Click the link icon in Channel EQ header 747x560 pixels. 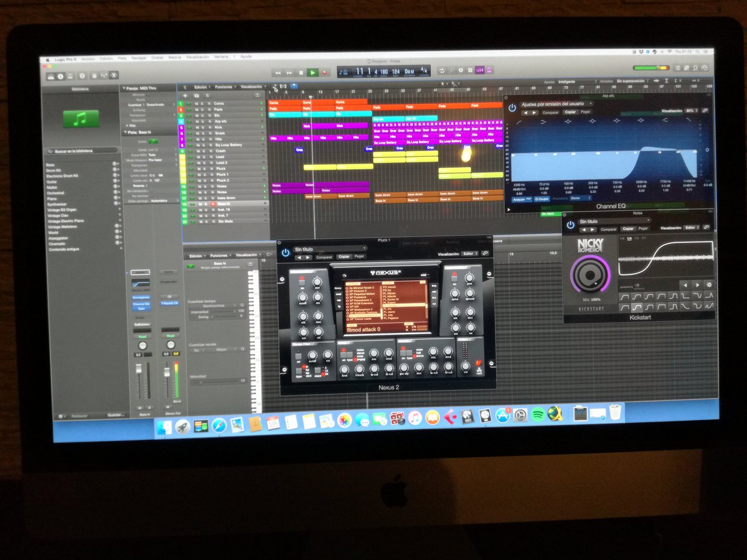pyautogui.click(x=705, y=110)
